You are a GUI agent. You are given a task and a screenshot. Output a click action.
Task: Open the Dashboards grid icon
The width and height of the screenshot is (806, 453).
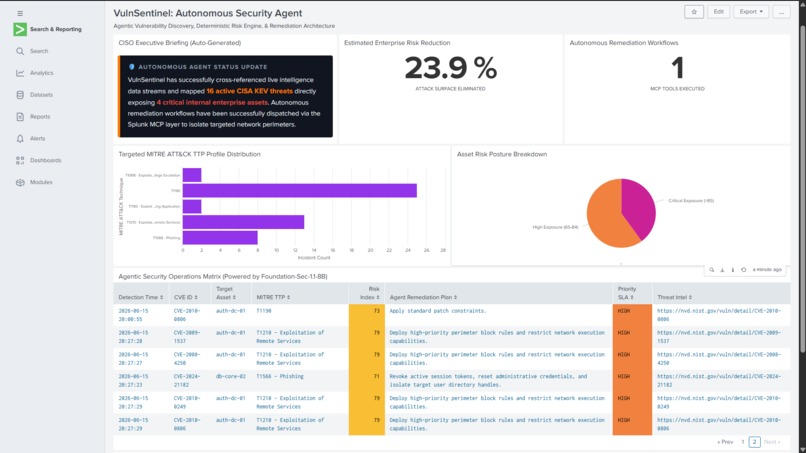click(20, 160)
